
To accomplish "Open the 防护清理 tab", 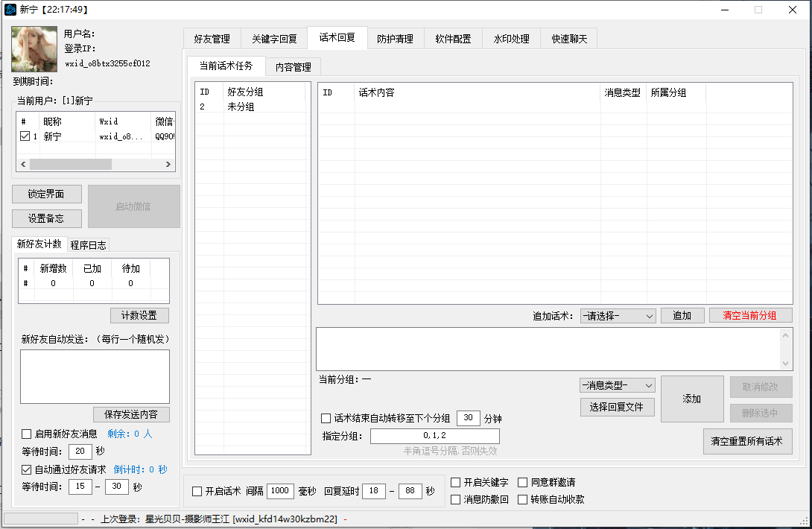I will click(395, 39).
